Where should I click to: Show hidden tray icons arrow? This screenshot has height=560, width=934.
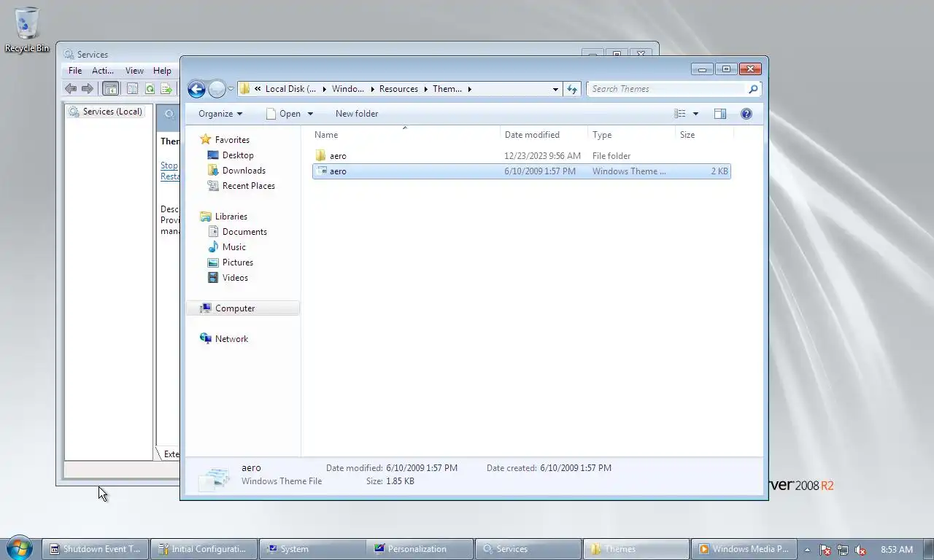807,550
